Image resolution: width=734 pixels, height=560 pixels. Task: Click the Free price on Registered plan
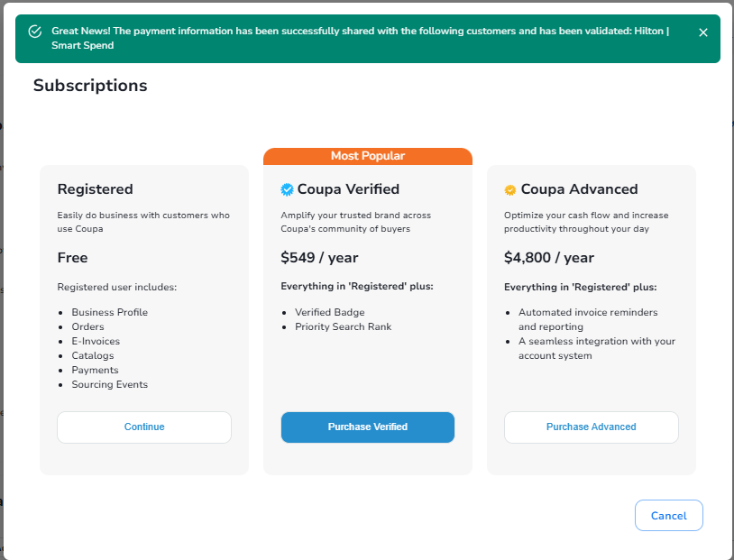point(72,258)
